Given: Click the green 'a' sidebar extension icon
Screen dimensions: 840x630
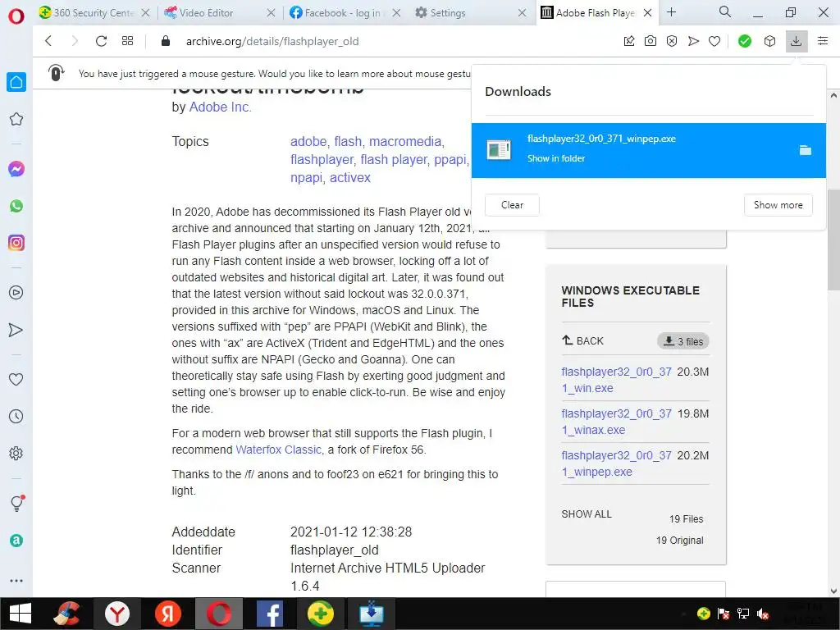Looking at the screenshot, I should pyautogui.click(x=16, y=541).
